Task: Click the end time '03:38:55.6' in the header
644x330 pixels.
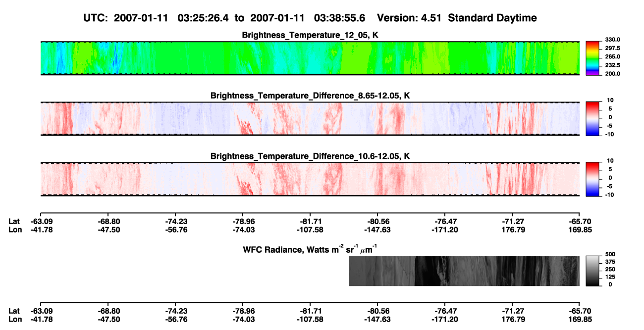Action: [340, 18]
